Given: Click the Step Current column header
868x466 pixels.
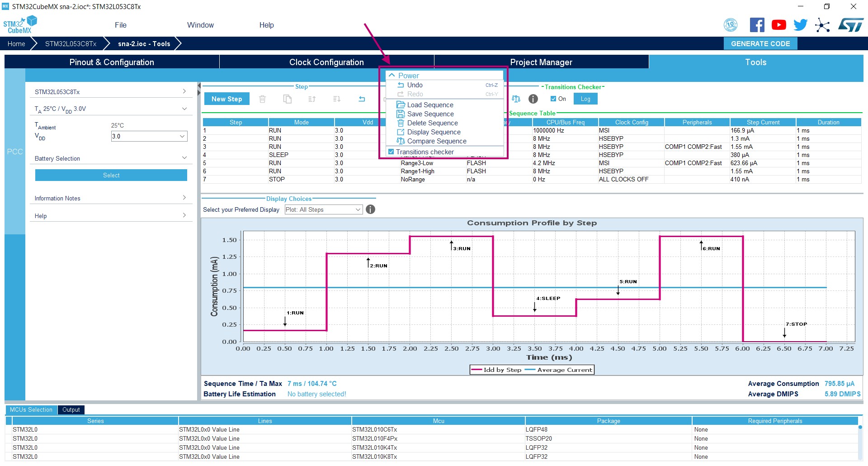Looking at the screenshot, I should (763, 122).
